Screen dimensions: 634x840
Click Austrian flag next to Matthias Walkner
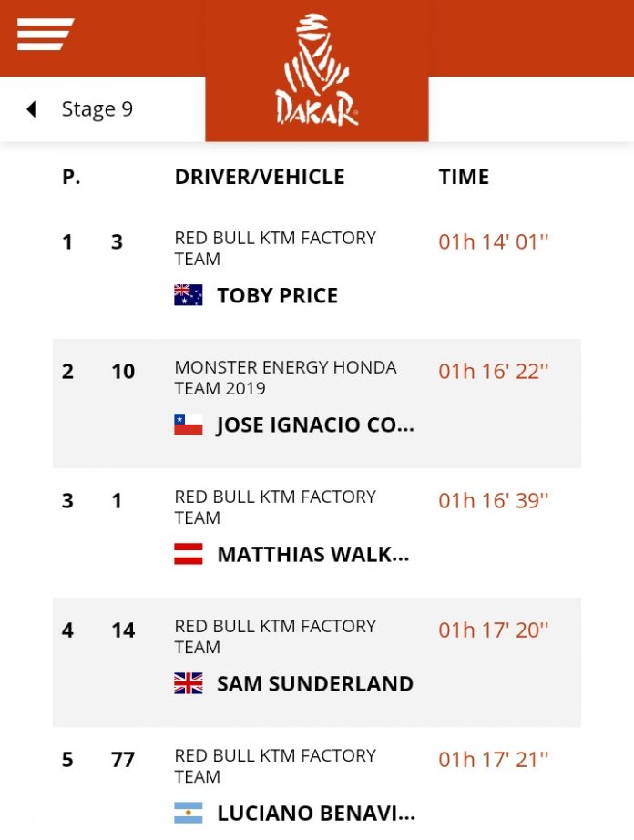tap(189, 554)
